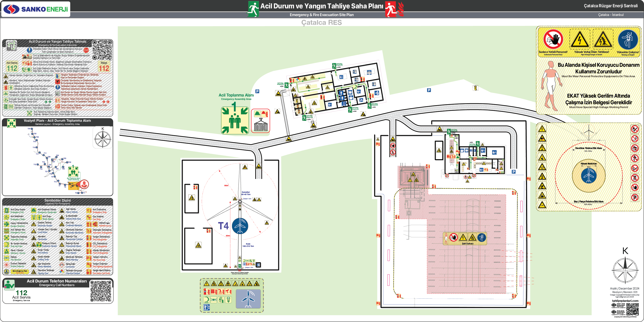Open the tahliyeplanlari.com link
The height and width of the screenshot is (322, 644).
tap(625, 301)
